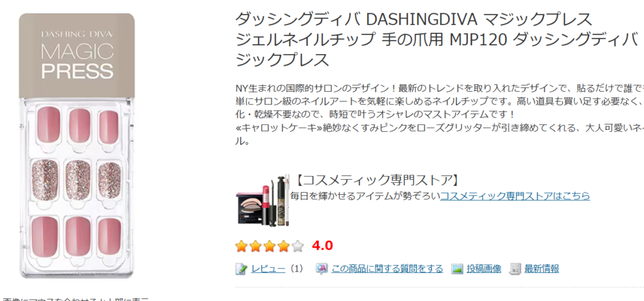This screenshot has height=301, width=644.
Task: Click the third gold rating star
Action: point(269,246)
